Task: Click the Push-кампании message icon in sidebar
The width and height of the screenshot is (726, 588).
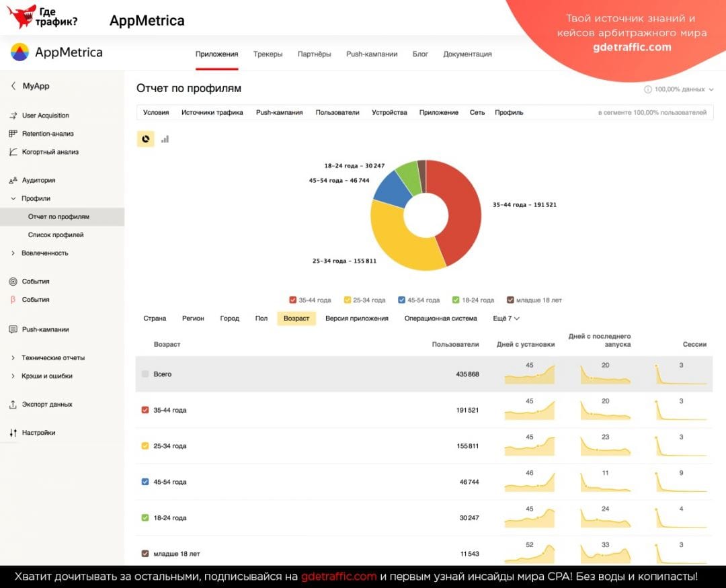Action: coord(13,329)
